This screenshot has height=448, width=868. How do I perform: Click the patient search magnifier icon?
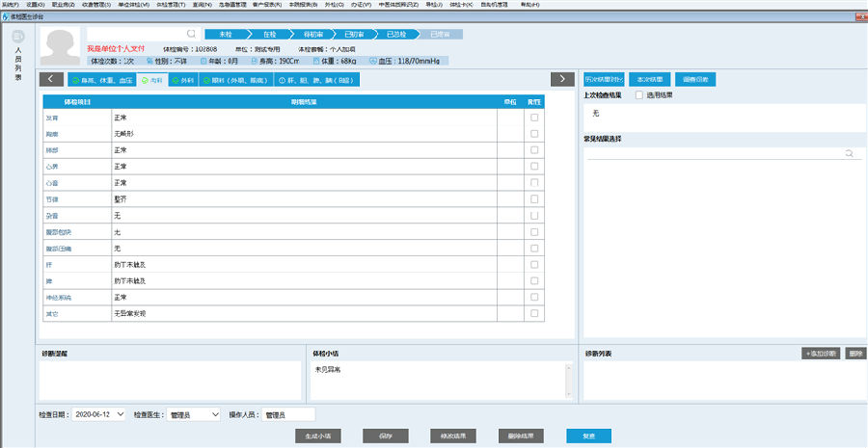click(x=191, y=34)
